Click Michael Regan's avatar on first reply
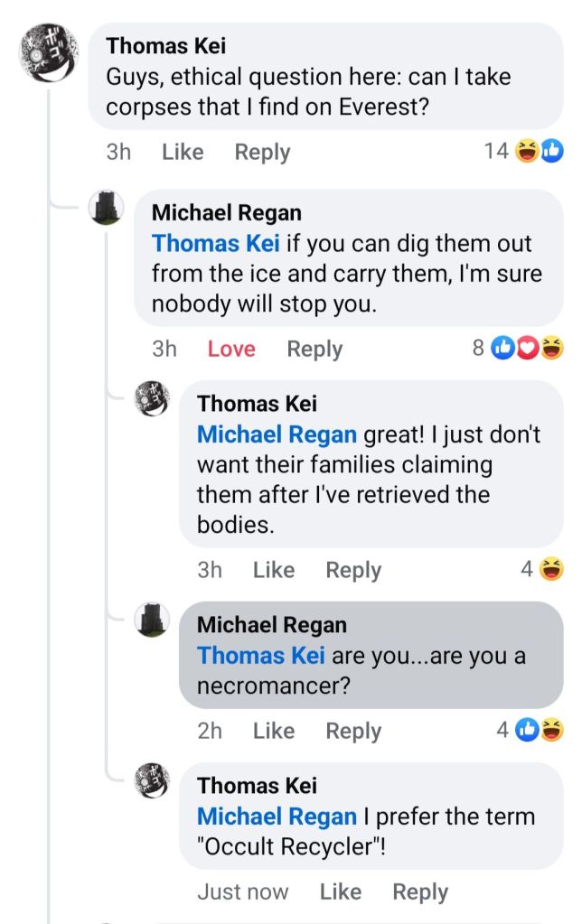 (107, 208)
